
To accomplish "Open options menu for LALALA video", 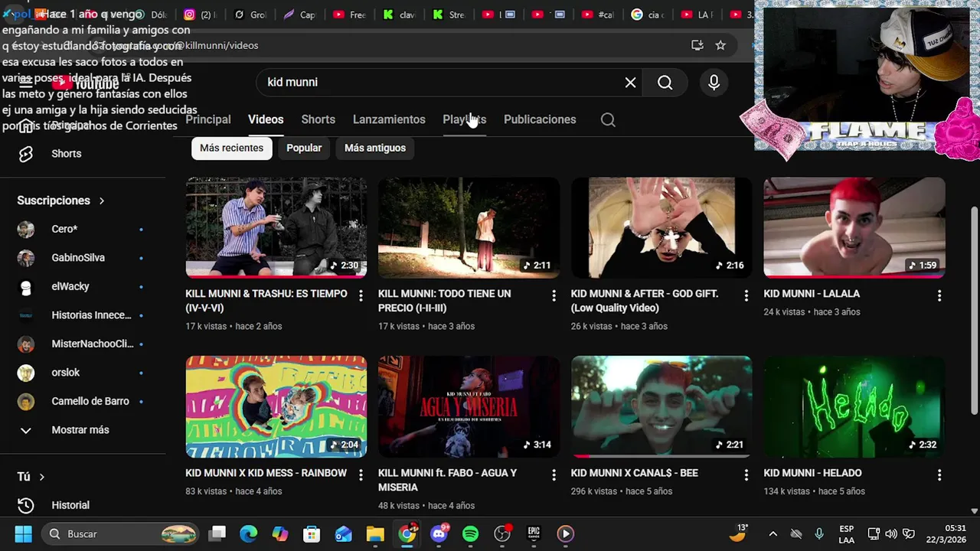I will (939, 295).
